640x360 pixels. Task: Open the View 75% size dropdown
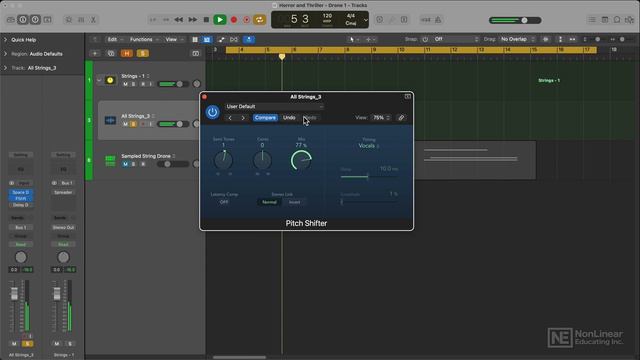click(x=381, y=118)
